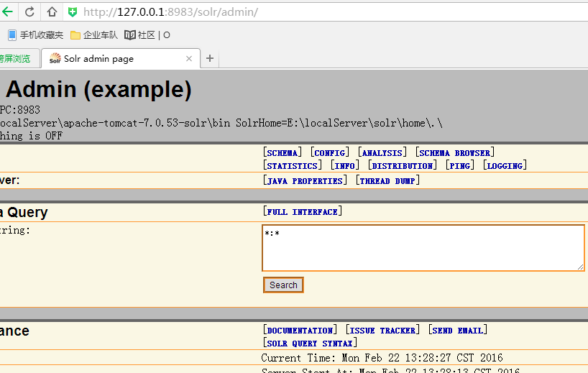This screenshot has height=373, width=588.
Task: Reload the page with refresh icon
Action: 29,12
